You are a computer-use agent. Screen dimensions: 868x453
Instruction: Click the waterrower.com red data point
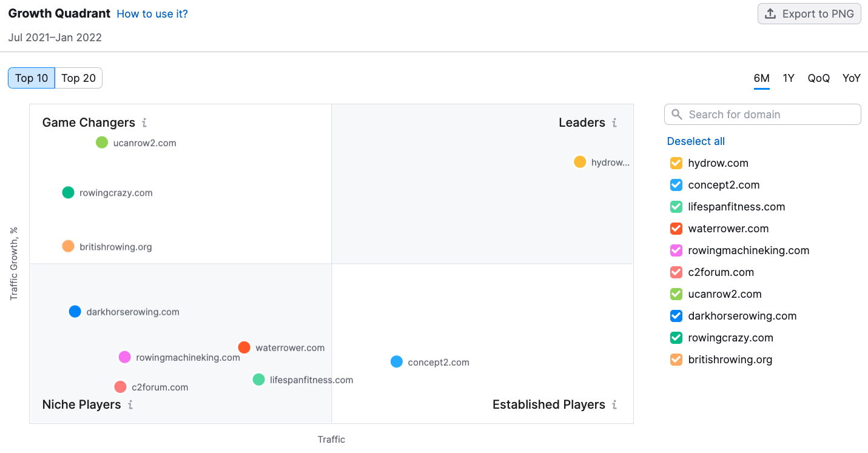pyautogui.click(x=244, y=347)
